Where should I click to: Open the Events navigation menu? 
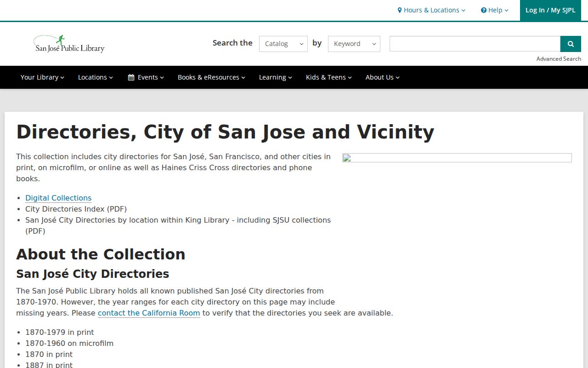tap(146, 77)
